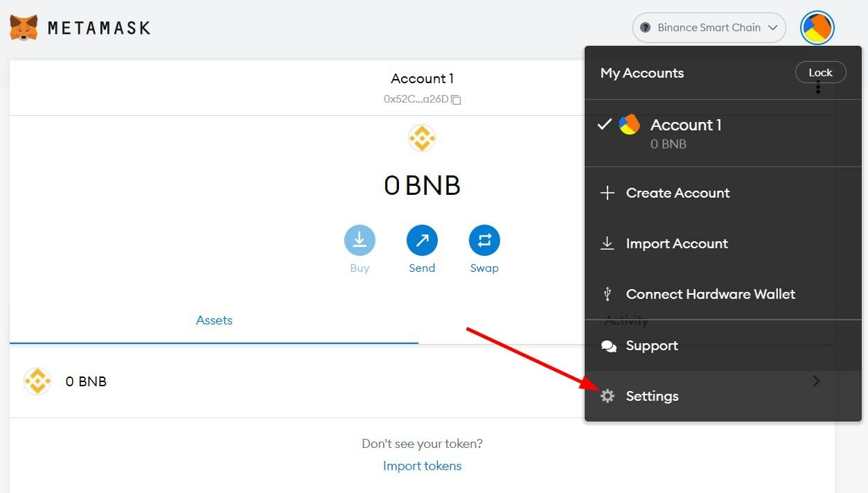The width and height of the screenshot is (868, 493).
Task: Click the Connect Hardware Wallet icon
Action: point(607,293)
